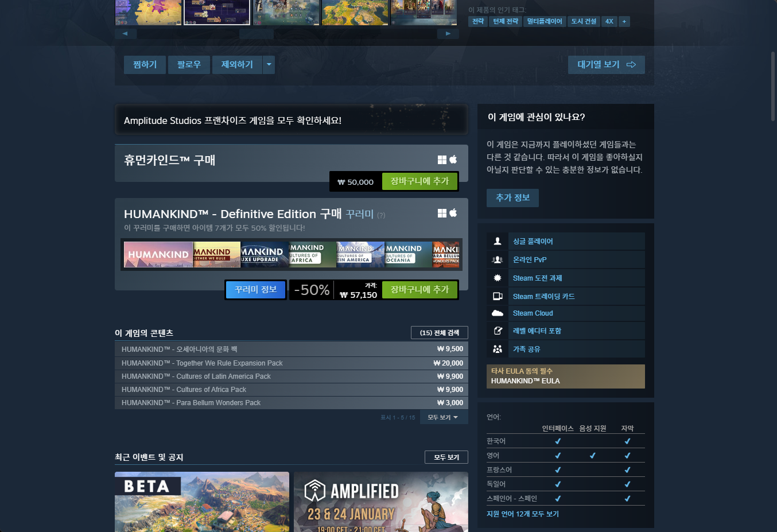
Task: Click the HUMANKIND base game bundle thumbnail
Action: coord(158,255)
